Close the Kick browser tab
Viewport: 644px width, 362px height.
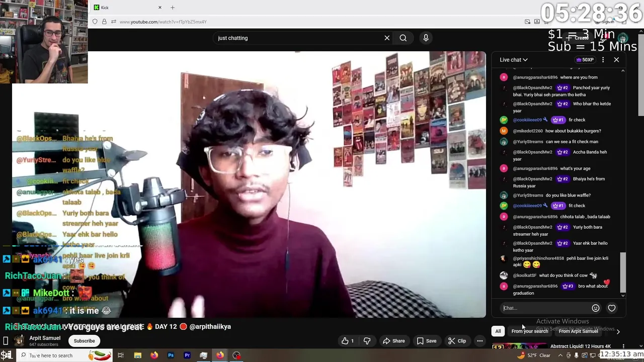pos(160,8)
